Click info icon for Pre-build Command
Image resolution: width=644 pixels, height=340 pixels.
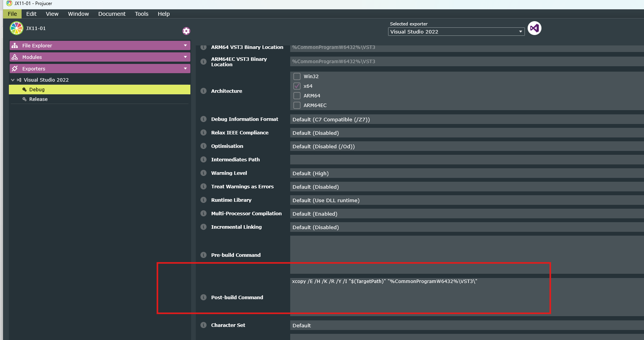[203, 255]
